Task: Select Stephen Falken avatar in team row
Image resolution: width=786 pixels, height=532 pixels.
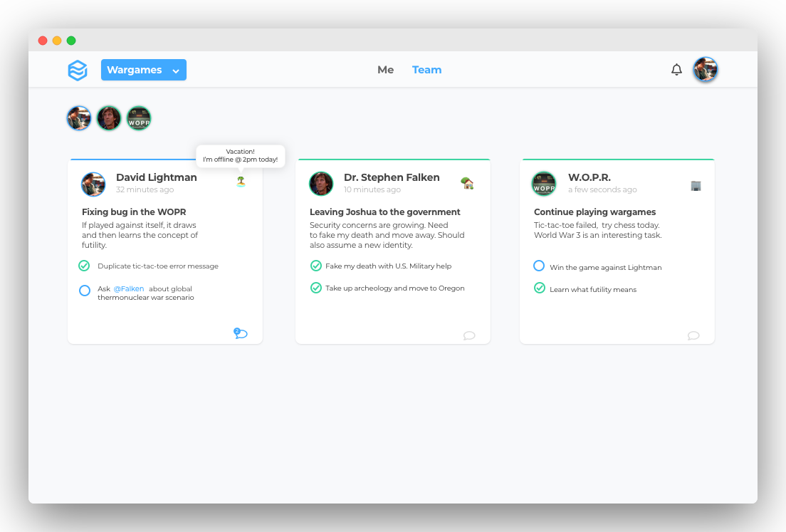Action: tap(109, 118)
